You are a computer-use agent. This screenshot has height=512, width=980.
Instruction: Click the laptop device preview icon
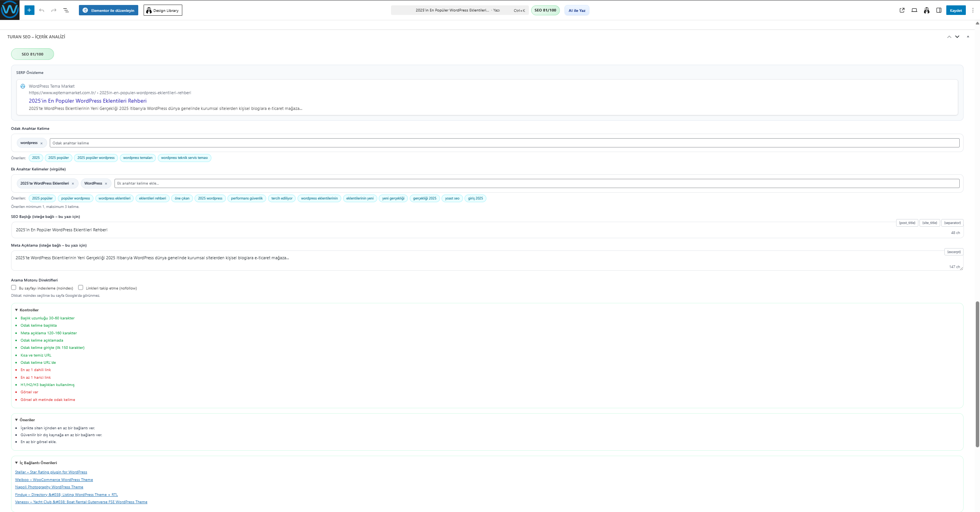914,10
